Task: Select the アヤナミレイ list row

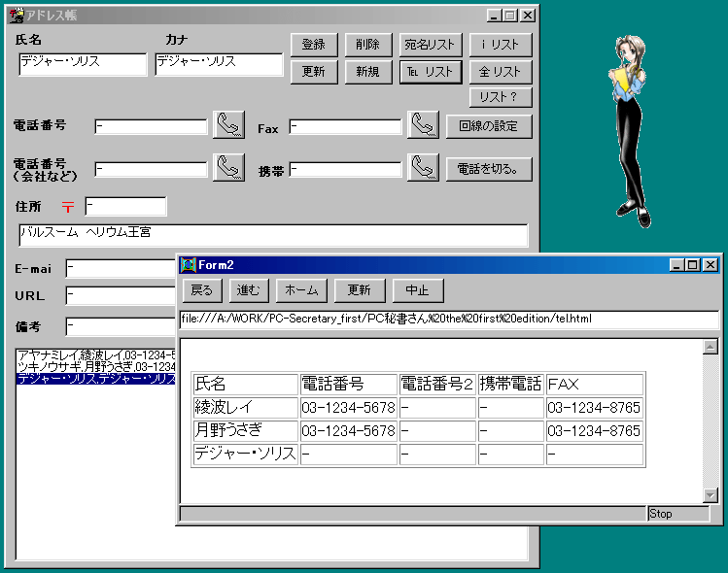Action: click(96, 355)
